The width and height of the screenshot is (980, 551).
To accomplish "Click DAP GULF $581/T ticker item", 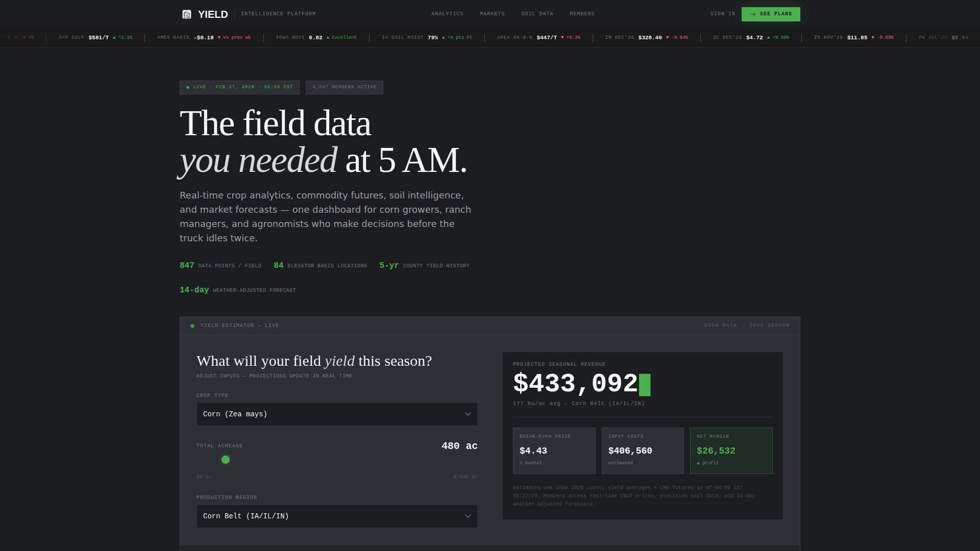I will tap(95, 38).
